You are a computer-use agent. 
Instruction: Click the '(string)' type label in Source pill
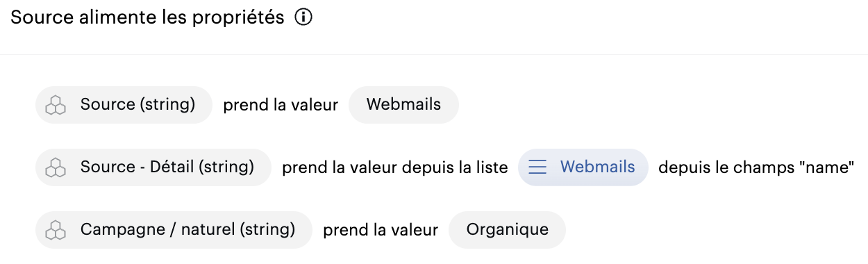[x=167, y=105]
